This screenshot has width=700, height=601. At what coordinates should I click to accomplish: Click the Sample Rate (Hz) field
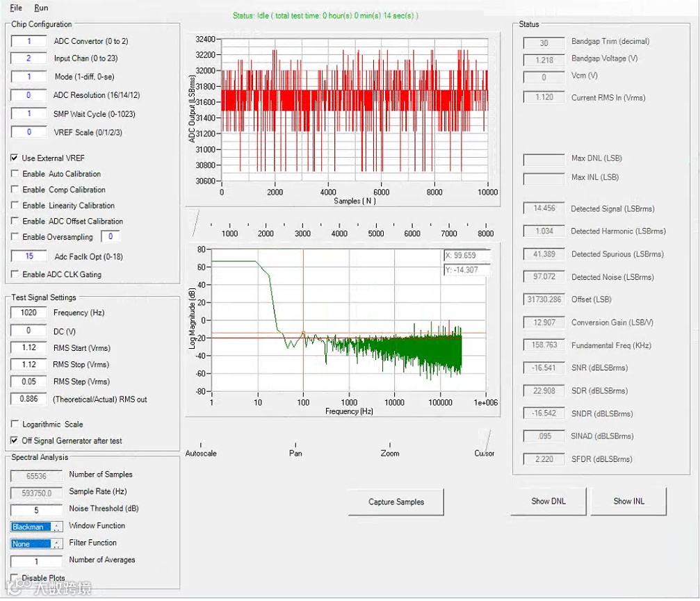[36, 493]
